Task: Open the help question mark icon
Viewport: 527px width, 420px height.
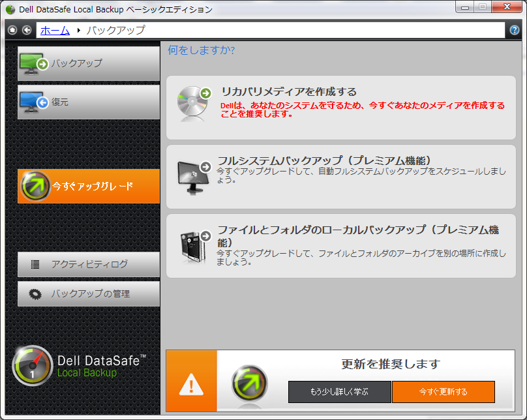Action: coord(515,30)
